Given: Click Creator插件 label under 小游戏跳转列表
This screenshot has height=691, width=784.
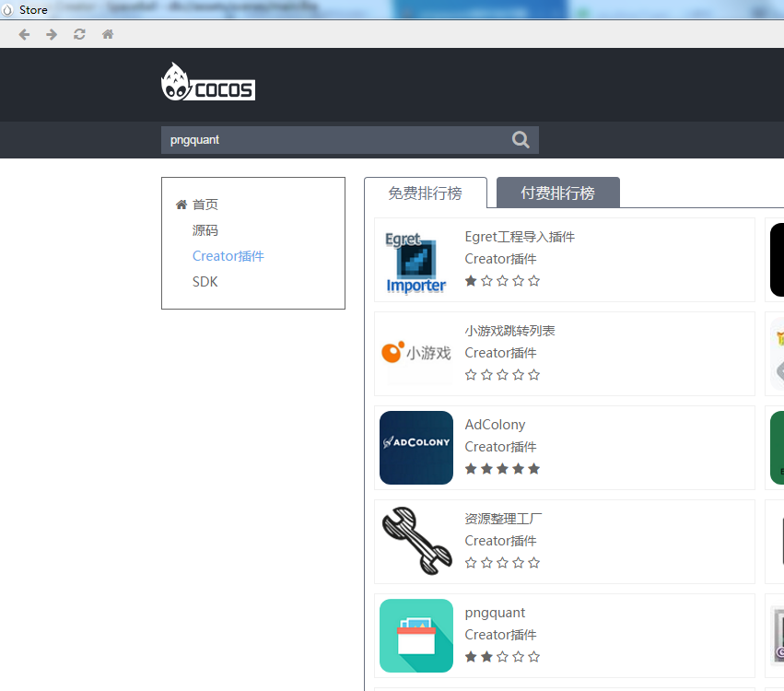Looking at the screenshot, I should (500, 353).
